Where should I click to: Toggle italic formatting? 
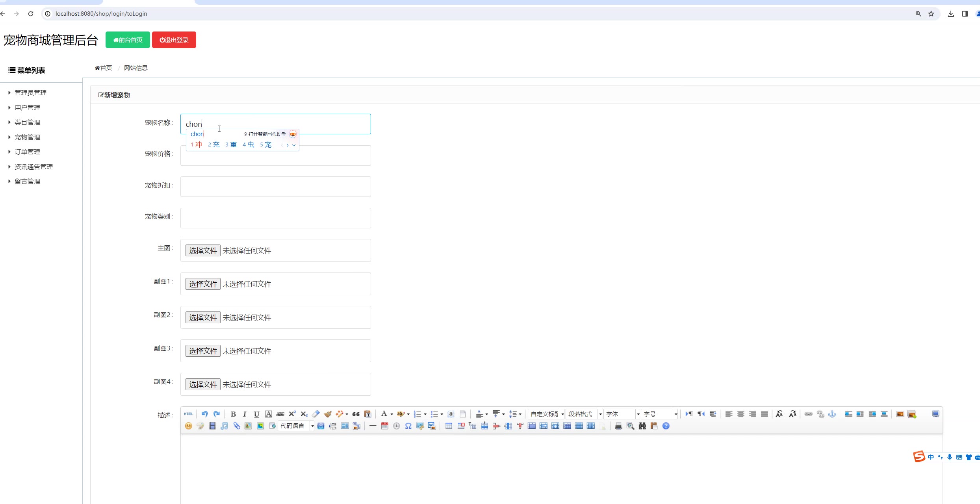245,414
